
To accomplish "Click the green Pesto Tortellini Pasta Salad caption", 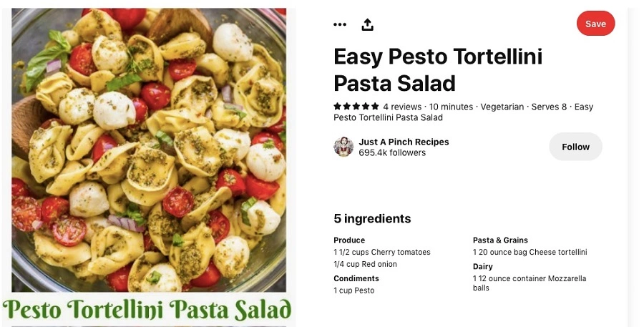I will 147,310.
